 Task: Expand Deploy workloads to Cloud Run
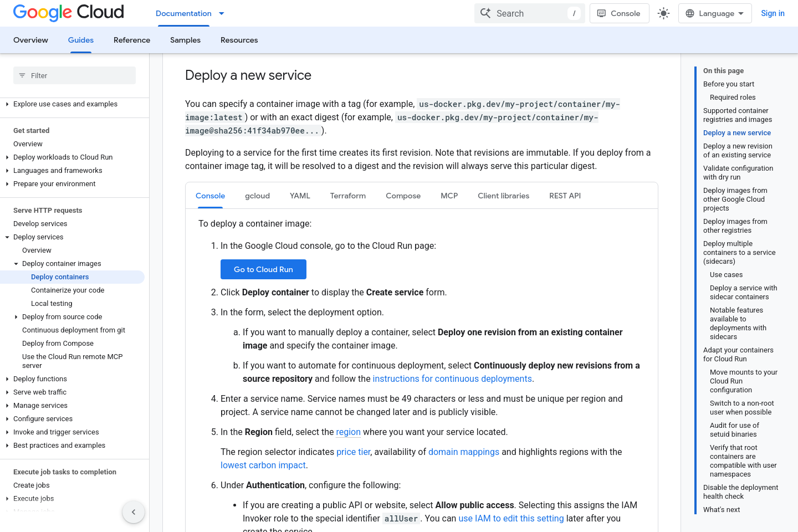(7, 157)
